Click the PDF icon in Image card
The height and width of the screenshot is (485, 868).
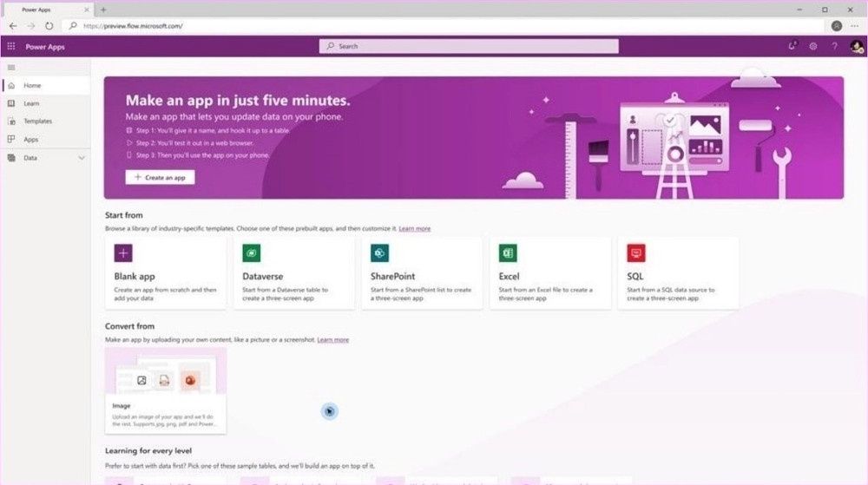click(164, 381)
